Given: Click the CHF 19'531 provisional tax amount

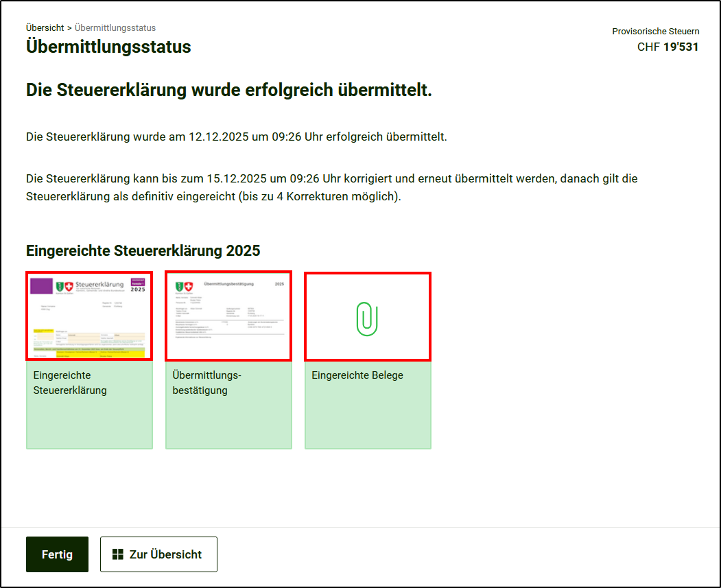Looking at the screenshot, I should pyautogui.click(x=667, y=47).
